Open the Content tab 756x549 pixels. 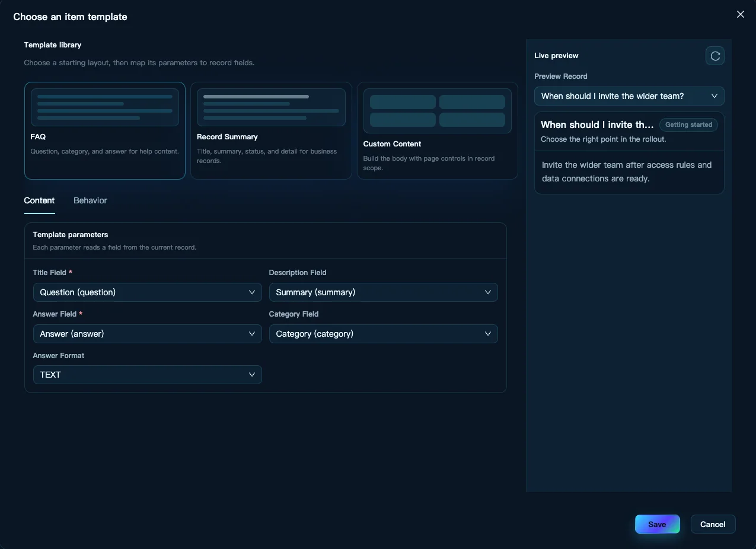pos(39,200)
